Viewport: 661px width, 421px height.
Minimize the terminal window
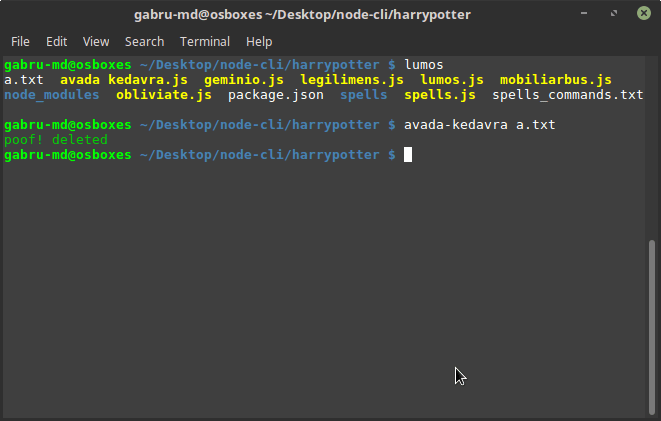pyautogui.click(x=584, y=13)
